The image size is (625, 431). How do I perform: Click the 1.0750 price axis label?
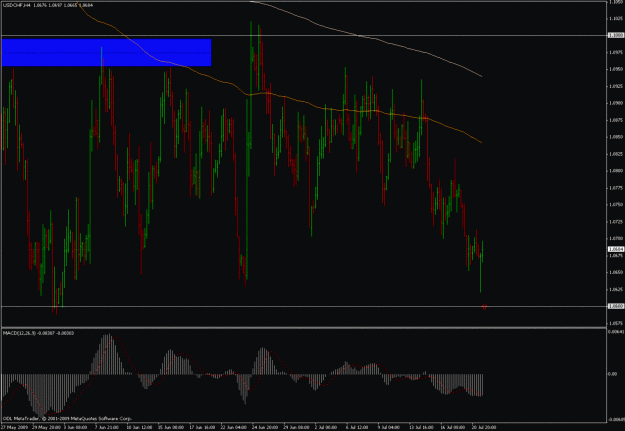click(617, 205)
